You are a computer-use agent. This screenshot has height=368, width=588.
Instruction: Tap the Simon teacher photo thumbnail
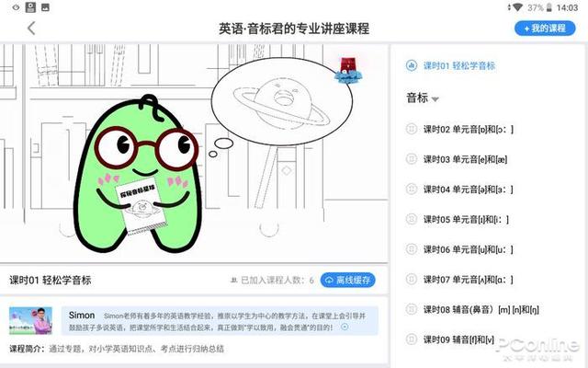30,321
